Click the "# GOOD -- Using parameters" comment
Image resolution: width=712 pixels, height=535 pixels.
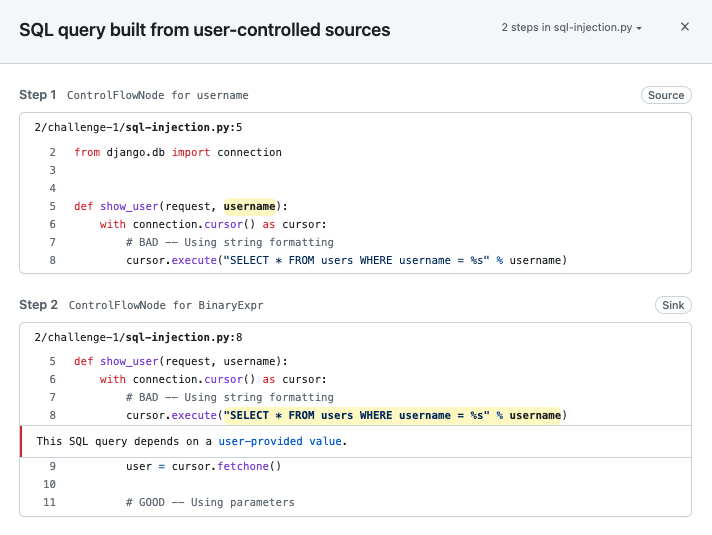210,502
